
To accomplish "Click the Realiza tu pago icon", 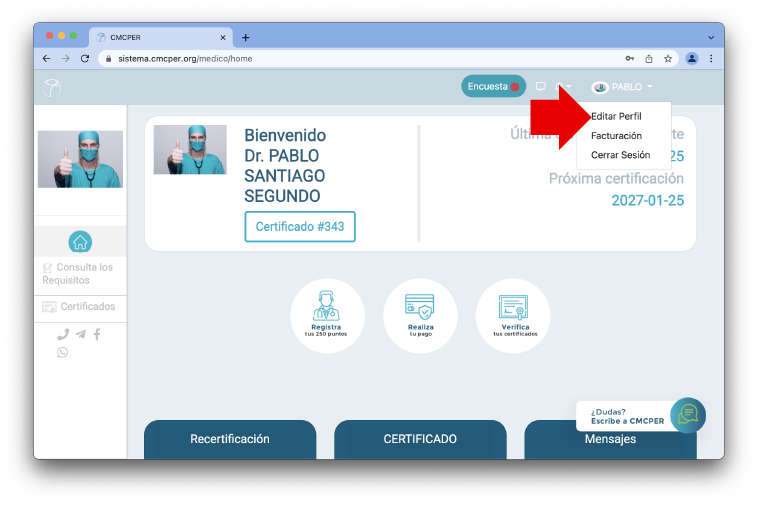I will coord(419,315).
